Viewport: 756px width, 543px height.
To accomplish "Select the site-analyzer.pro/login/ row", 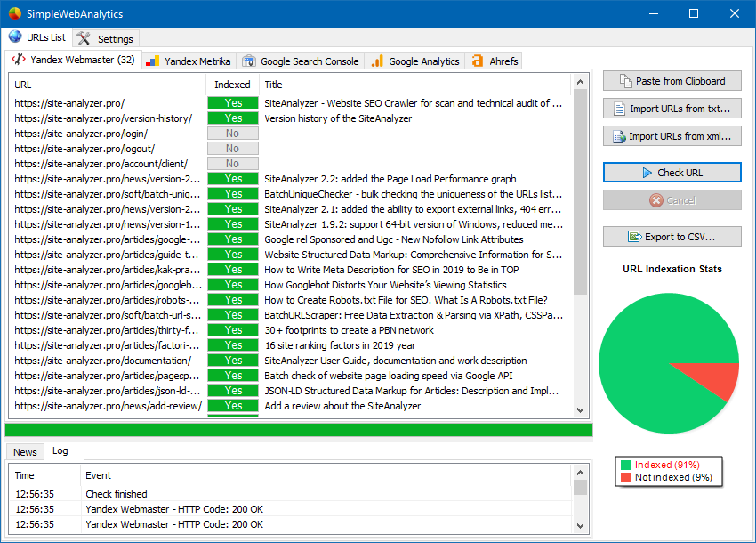I will click(x=107, y=134).
